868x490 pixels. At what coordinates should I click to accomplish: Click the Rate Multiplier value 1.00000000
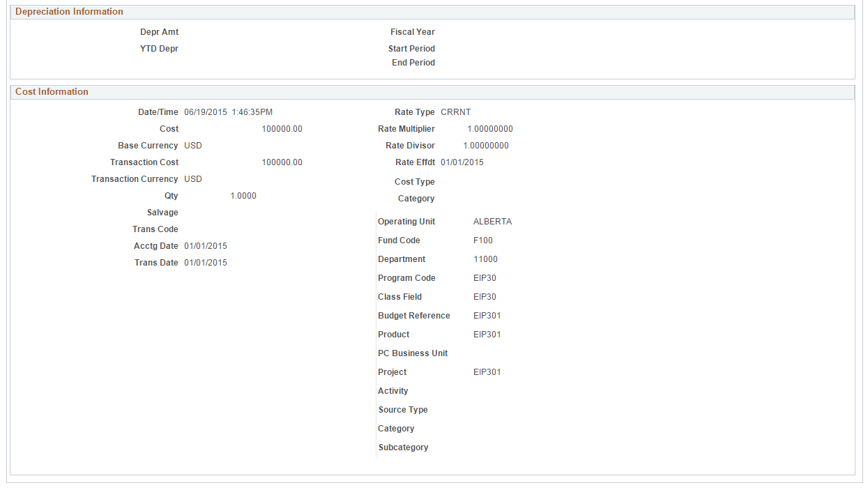(490, 128)
